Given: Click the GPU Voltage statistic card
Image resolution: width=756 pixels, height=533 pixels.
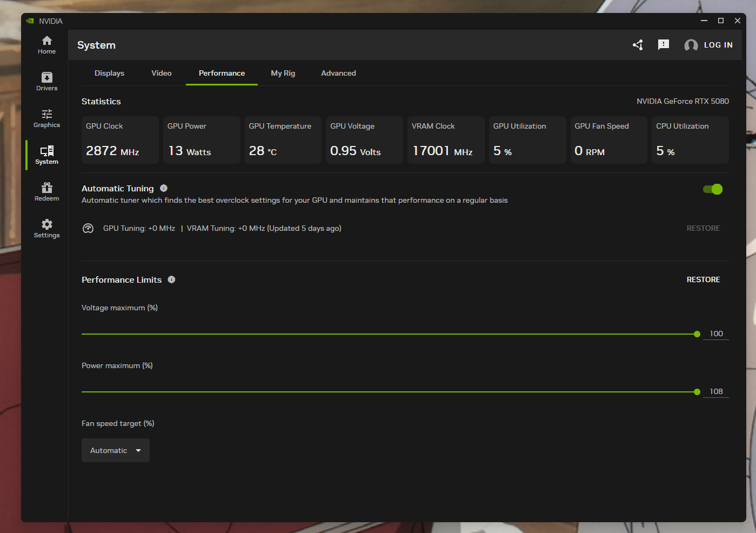Looking at the screenshot, I should pos(364,140).
